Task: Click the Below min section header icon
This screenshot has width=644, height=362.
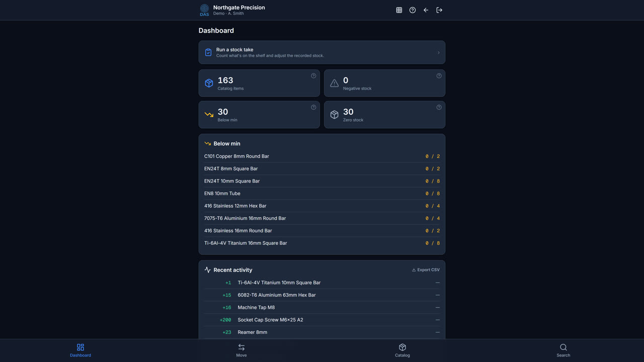Action: pos(207,144)
